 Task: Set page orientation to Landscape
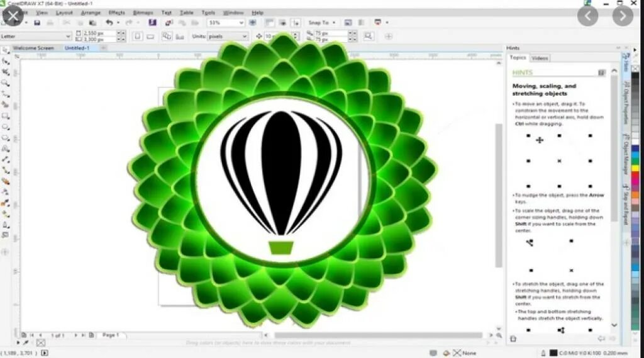pos(150,36)
